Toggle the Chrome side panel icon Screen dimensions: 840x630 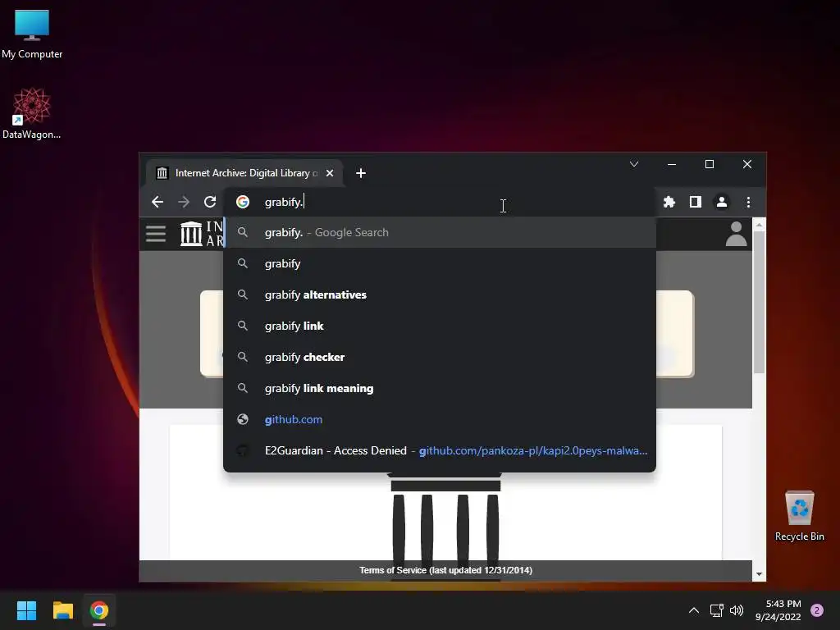coord(696,202)
